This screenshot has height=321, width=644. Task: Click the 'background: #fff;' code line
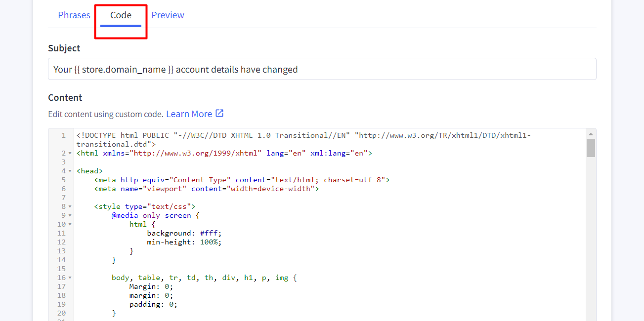(x=184, y=233)
